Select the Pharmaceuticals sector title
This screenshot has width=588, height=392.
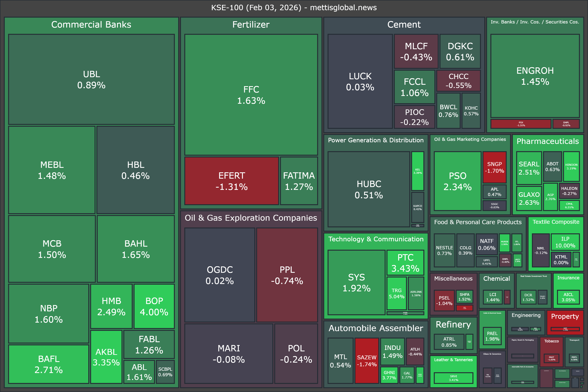pyautogui.click(x=548, y=141)
